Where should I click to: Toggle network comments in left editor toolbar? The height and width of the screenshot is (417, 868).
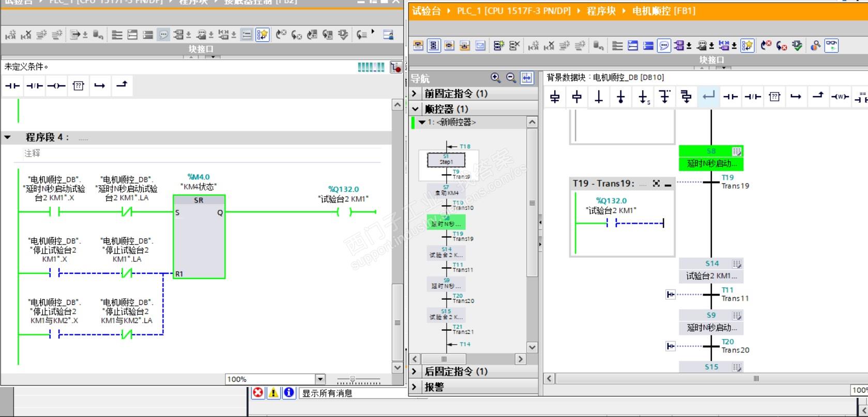[163, 35]
